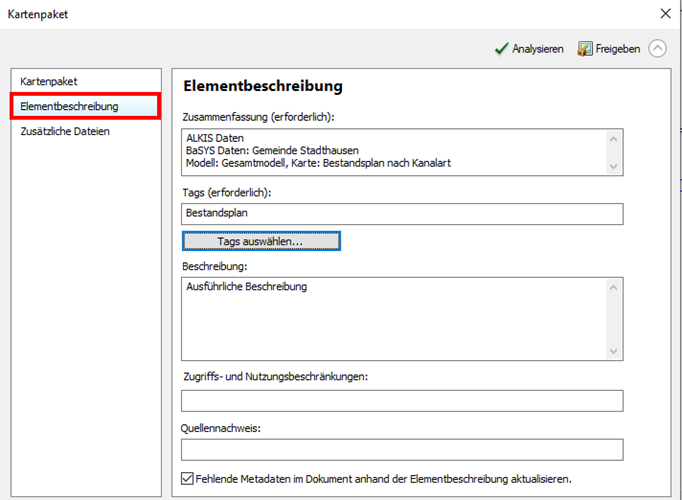
Task: Switch to the Zusätzliche Dateien section
Action: [65, 131]
